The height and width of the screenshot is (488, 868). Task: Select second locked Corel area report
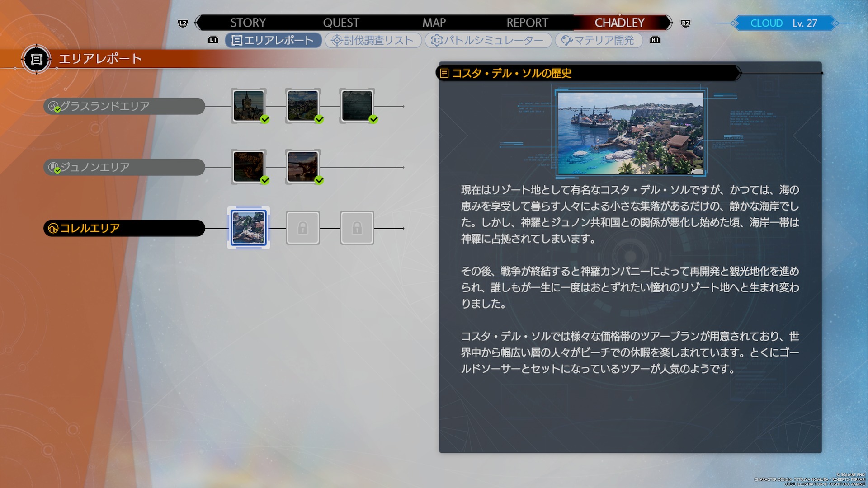click(x=357, y=228)
